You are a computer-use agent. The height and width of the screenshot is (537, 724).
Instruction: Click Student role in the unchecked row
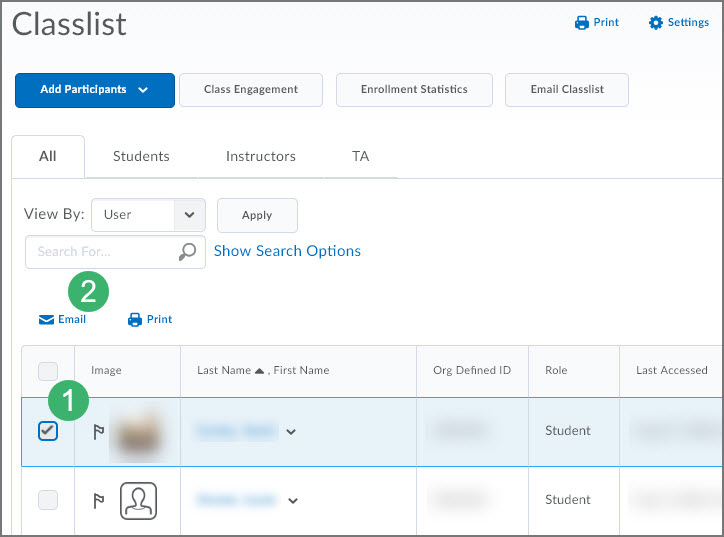pos(567,500)
